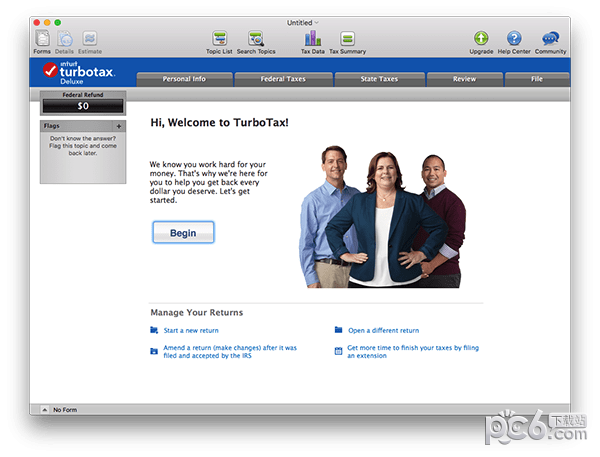Click icon beside Amend a return
The height and width of the screenshot is (457, 600).
pyautogui.click(x=154, y=351)
